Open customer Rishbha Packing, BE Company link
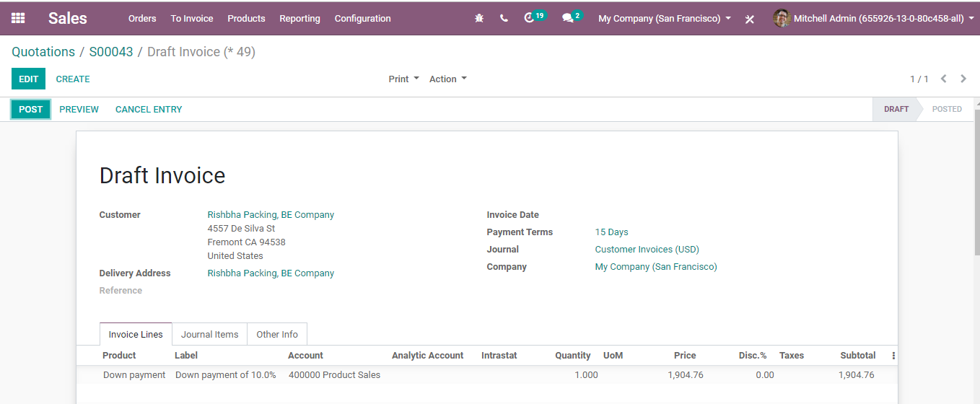Screen dimensions: 980x404 [x=271, y=215]
